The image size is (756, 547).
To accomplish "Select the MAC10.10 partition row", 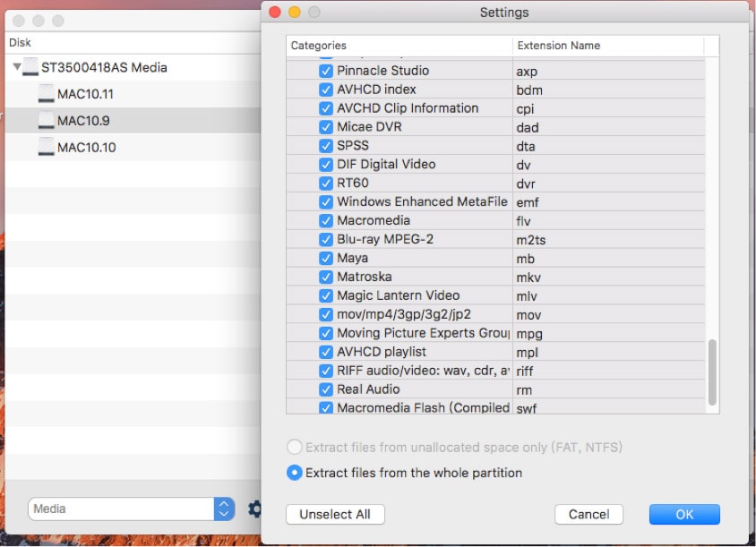I will point(133,148).
